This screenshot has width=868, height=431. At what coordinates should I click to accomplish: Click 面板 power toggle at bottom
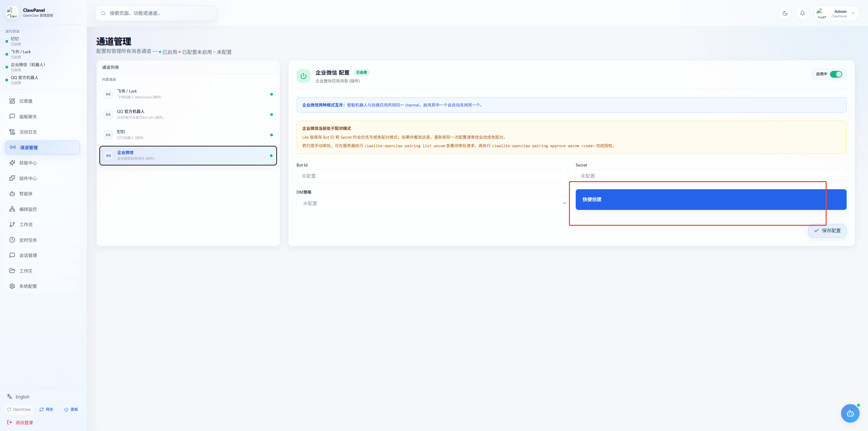pyautogui.click(x=71, y=409)
